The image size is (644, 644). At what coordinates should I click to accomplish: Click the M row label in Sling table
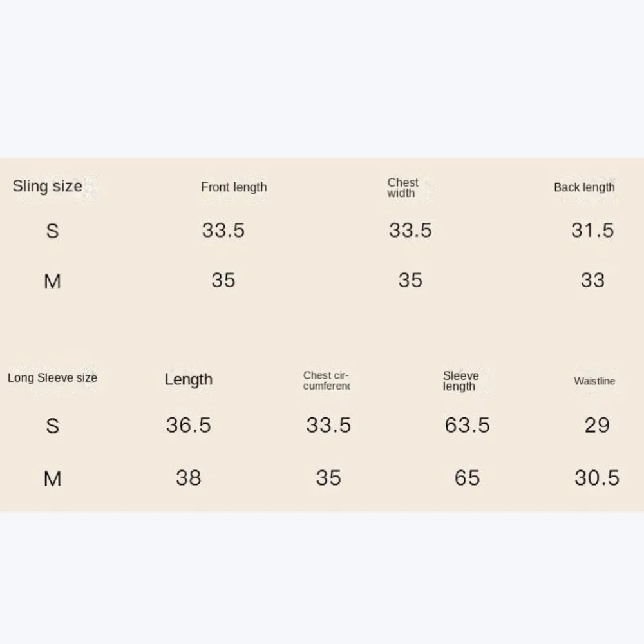tap(52, 281)
